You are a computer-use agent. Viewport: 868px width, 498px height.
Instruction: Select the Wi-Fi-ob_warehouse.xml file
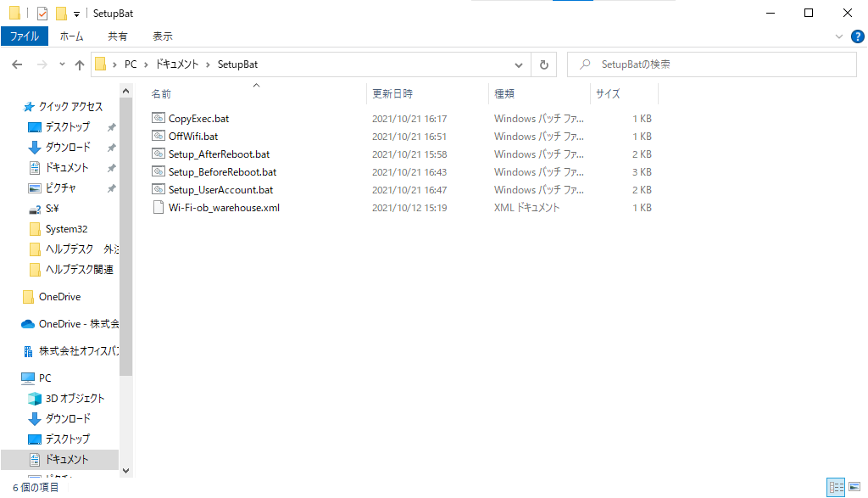[224, 208]
